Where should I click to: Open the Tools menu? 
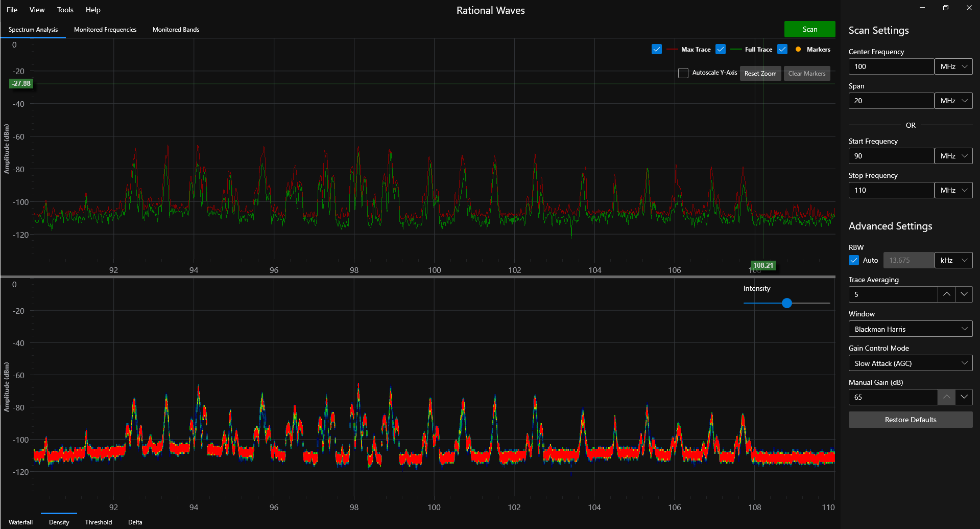(x=65, y=9)
